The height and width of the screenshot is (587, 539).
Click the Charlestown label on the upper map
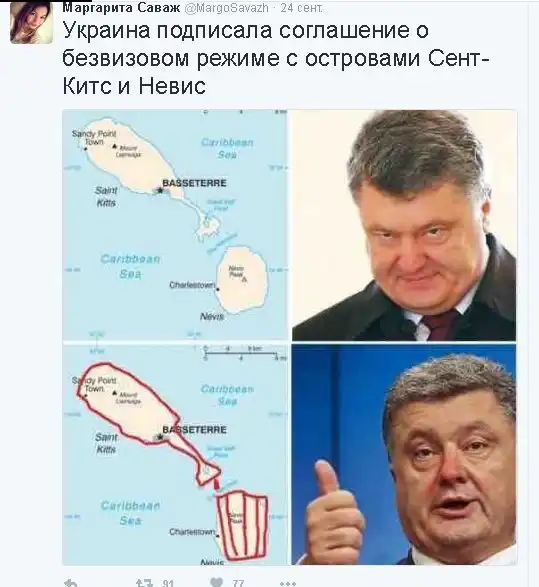(x=192, y=285)
